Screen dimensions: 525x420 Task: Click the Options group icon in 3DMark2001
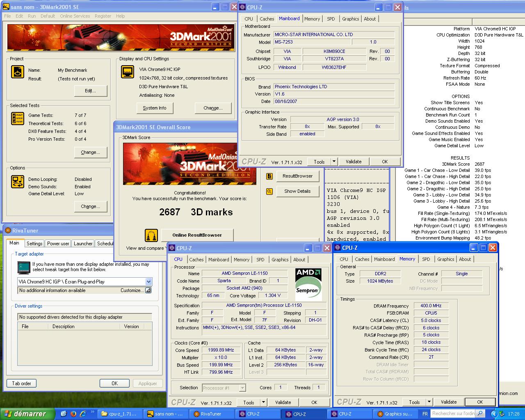(18, 181)
